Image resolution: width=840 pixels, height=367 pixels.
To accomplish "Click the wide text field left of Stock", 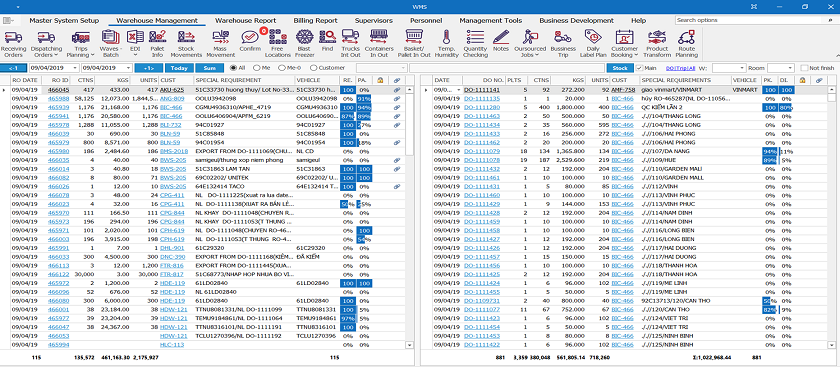I will (x=506, y=68).
